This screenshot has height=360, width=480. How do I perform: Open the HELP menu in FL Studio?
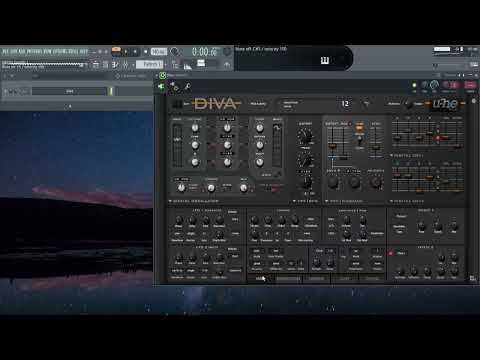(x=84, y=51)
